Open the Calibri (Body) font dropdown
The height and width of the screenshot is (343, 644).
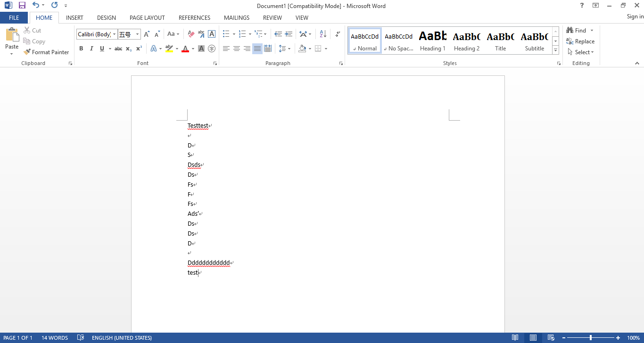point(114,34)
